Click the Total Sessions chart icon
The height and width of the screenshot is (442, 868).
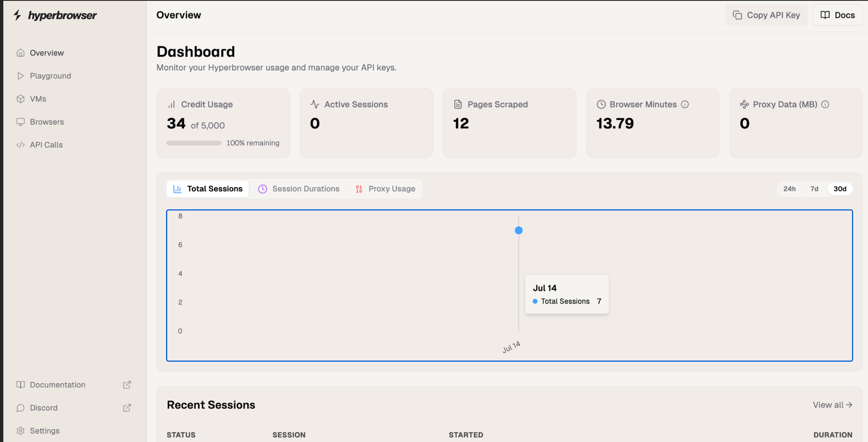[x=178, y=189]
